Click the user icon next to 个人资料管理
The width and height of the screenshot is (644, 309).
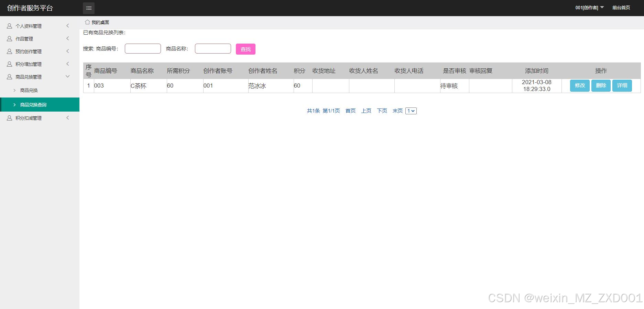click(10, 26)
